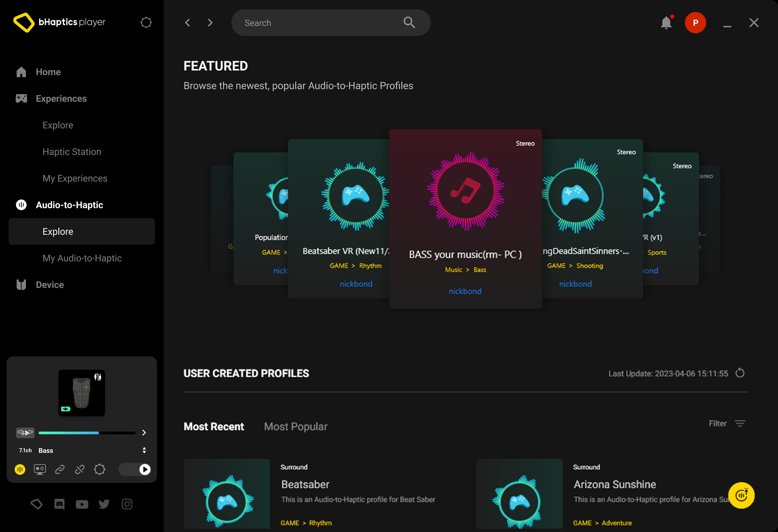Screen dimensions: 778x532
Task: Open My Experiences from the sidebar
Action: [x=75, y=178]
